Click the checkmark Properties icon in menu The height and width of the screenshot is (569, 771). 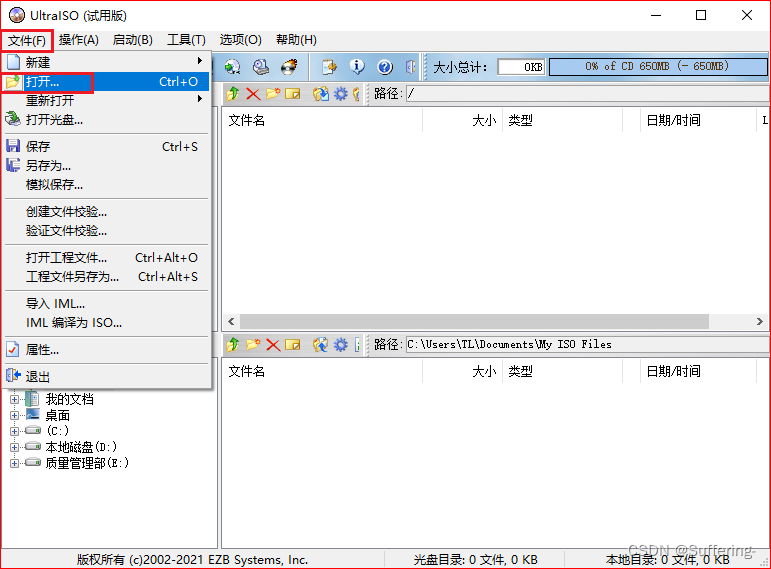coord(13,350)
